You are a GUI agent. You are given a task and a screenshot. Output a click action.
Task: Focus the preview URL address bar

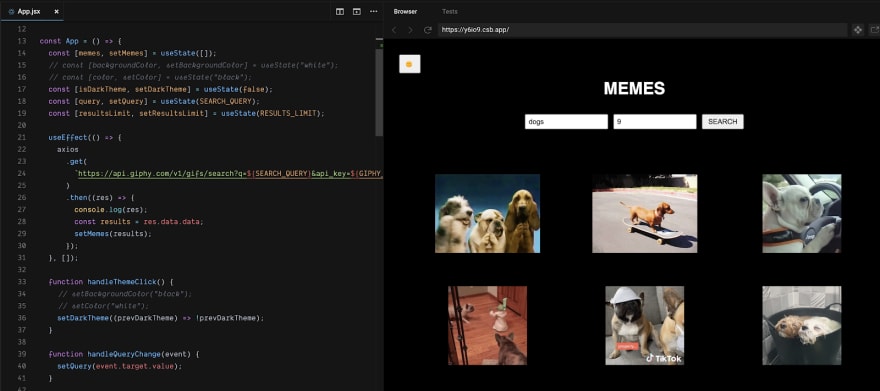pyautogui.click(x=643, y=30)
